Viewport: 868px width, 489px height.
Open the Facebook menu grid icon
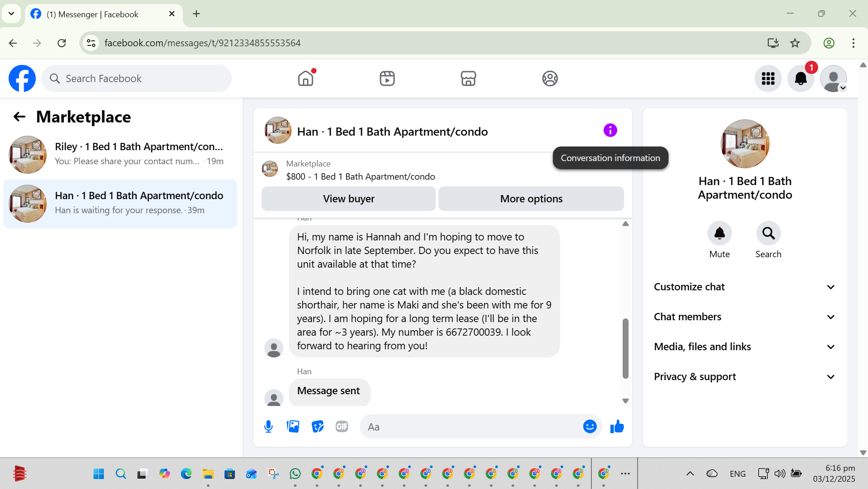pos(768,78)
